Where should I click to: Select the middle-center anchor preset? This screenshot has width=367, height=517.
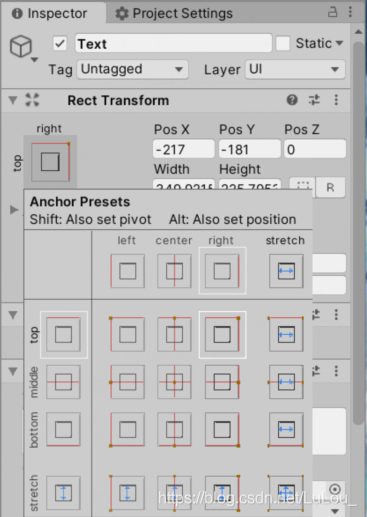(x=174, y=382)
